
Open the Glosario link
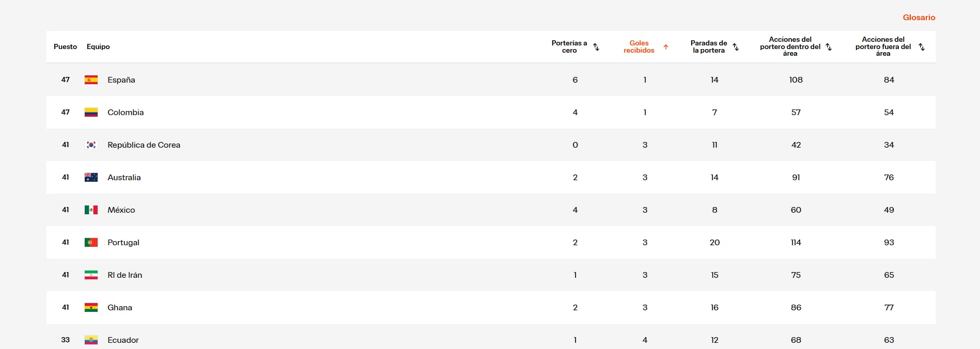pyautogui.click(x=919, y=18)
